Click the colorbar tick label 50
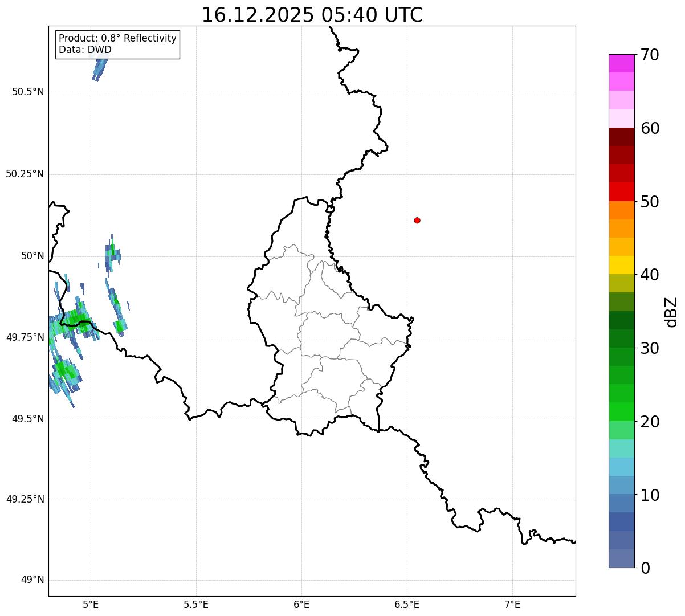The width and height of the screenshot is (685, 616). [x=650, y=202]
